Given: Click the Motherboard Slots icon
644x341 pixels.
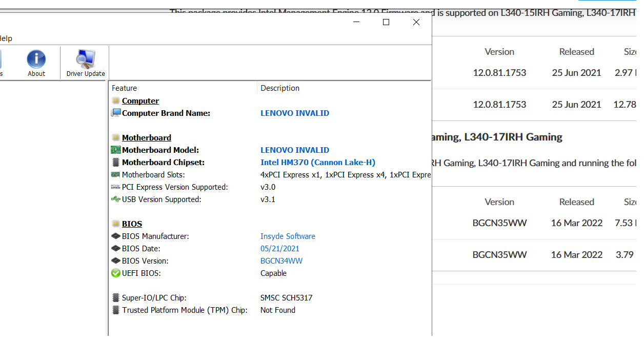Looking at the screenshot, I should pos(116,174).
